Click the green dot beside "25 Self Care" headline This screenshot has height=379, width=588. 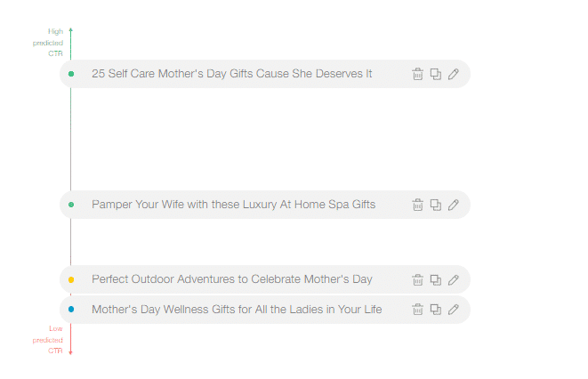click(71, 74)
